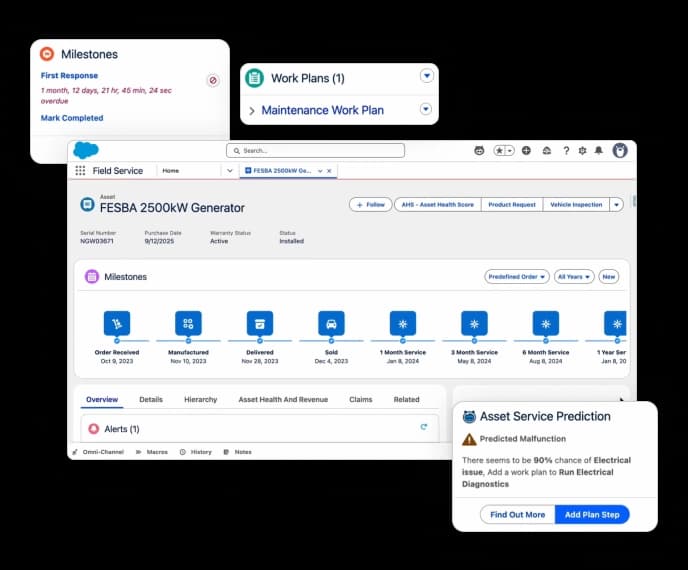Click AHS - Asset Health Score button
This screenshot has width=688, height=570.
click(438, 204)
